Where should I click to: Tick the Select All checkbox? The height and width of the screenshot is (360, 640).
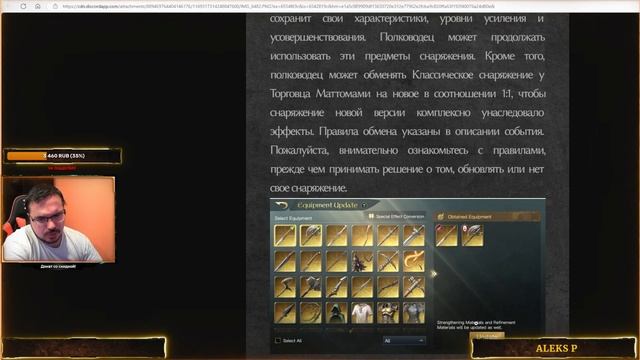(x=278, y=340)
